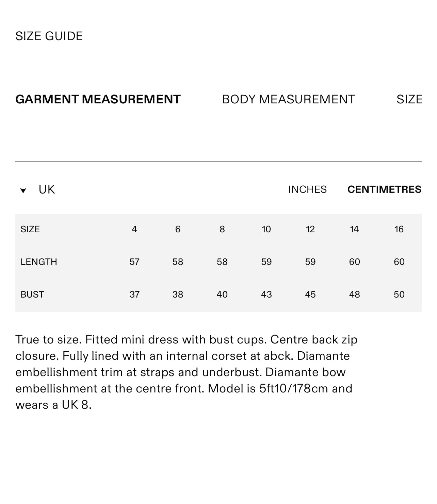The height and width of the screenshot is (504, 437).
Task: Click the fit description paragraph text
Action: click(x=187, y=372)
